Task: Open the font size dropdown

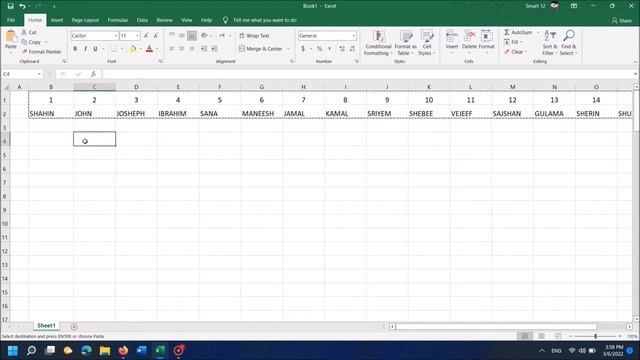Action: (x=137, y=36)
